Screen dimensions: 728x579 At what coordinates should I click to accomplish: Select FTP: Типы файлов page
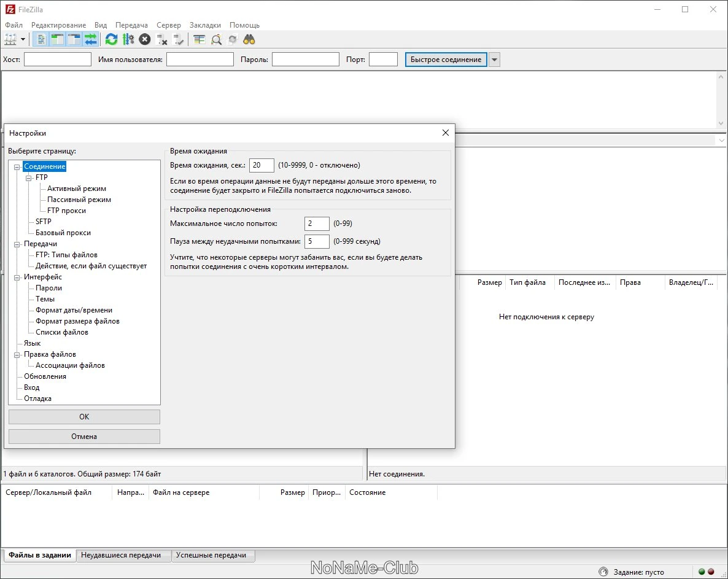click(x=66, y=255)
